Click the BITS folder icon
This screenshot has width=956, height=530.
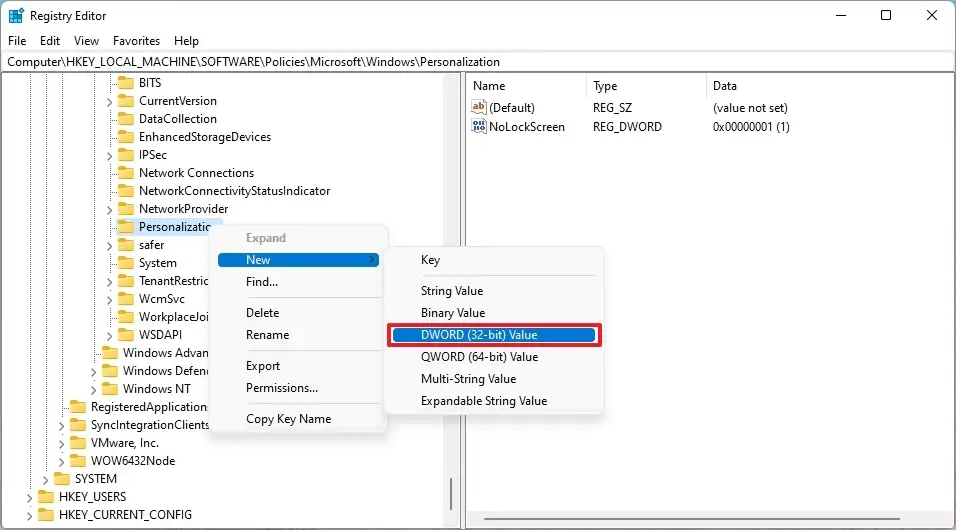point(126,82)
